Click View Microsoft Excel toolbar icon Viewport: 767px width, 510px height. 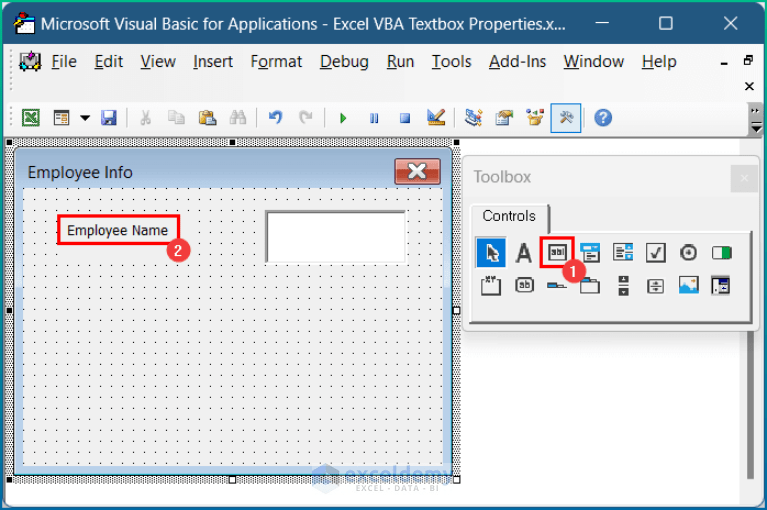coord(31,118)
